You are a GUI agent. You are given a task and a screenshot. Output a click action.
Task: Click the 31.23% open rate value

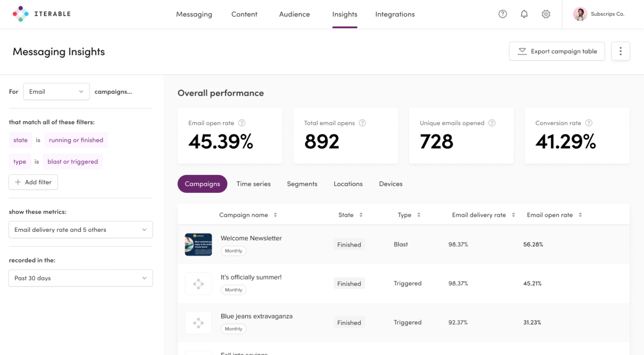[532, 322]
